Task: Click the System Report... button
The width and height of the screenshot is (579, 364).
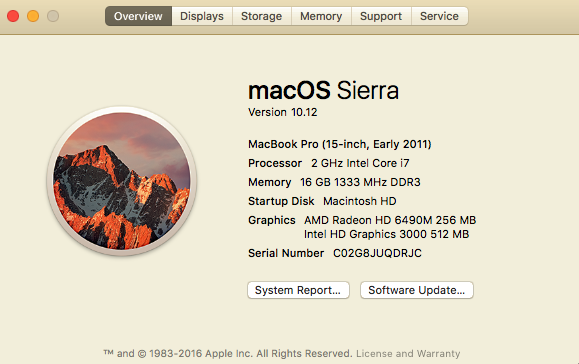Action: [x=298, y=290]
